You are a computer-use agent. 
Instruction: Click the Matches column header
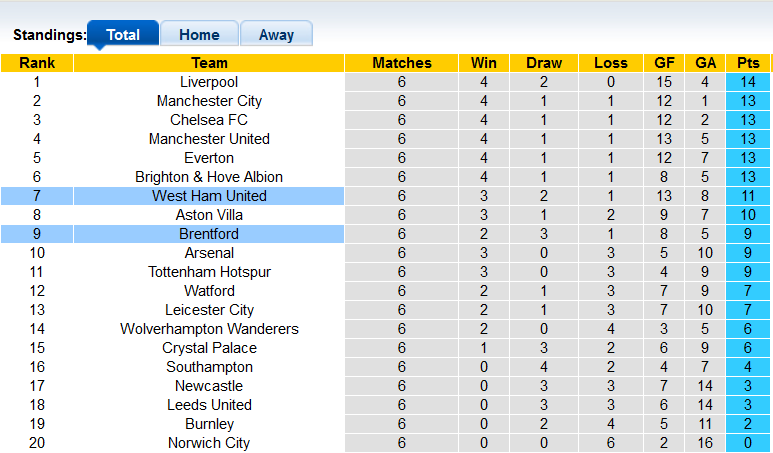point(401,63)
